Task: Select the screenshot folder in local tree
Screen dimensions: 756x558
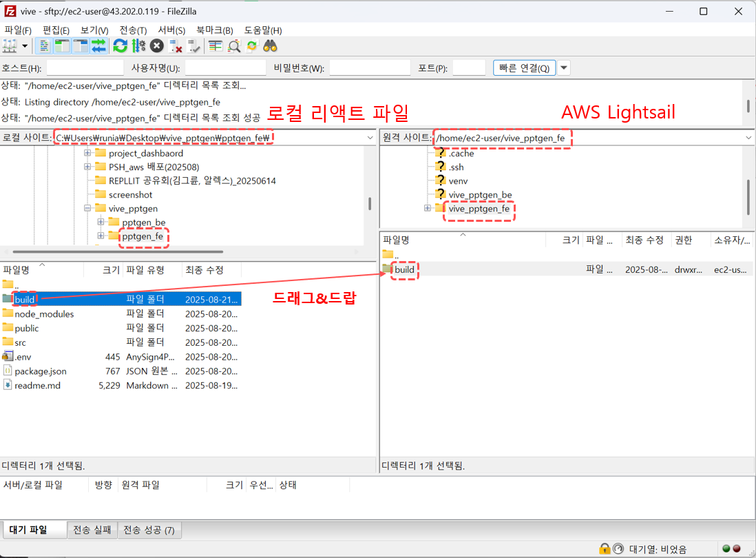Action: [130, 195]
